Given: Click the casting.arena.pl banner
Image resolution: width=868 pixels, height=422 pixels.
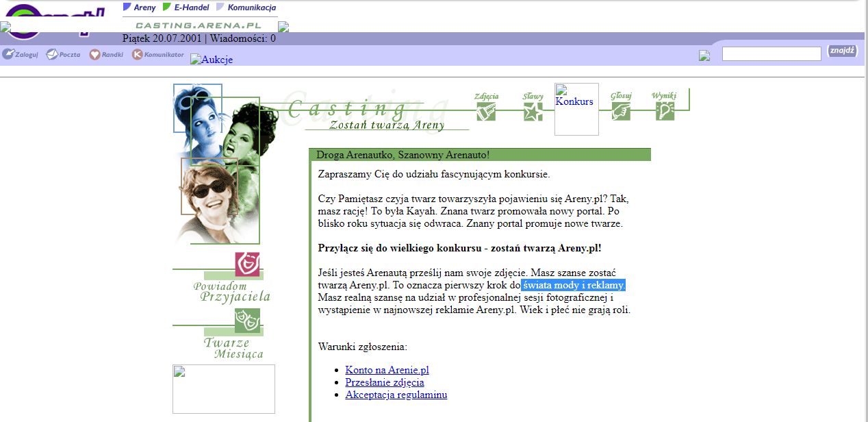Looking at the screenshot, I should point(199,25).
